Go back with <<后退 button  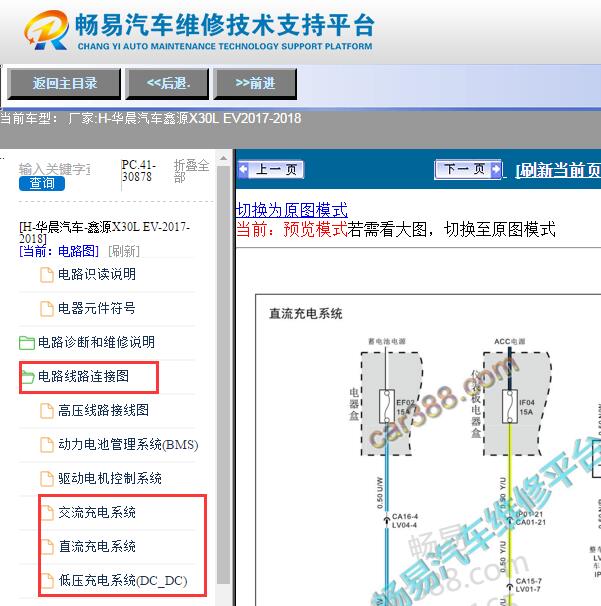coord(167,83)
